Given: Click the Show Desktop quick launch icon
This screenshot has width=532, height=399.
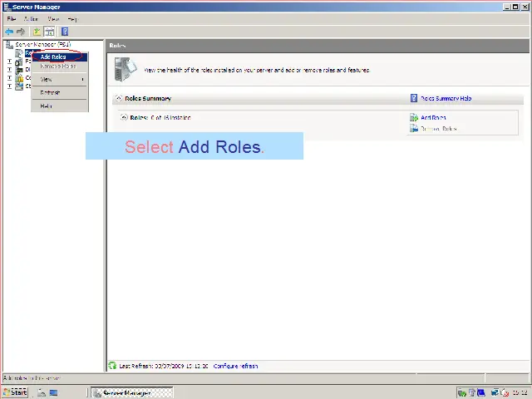Looking at the screenshot, I should click(x=53, y=393).
